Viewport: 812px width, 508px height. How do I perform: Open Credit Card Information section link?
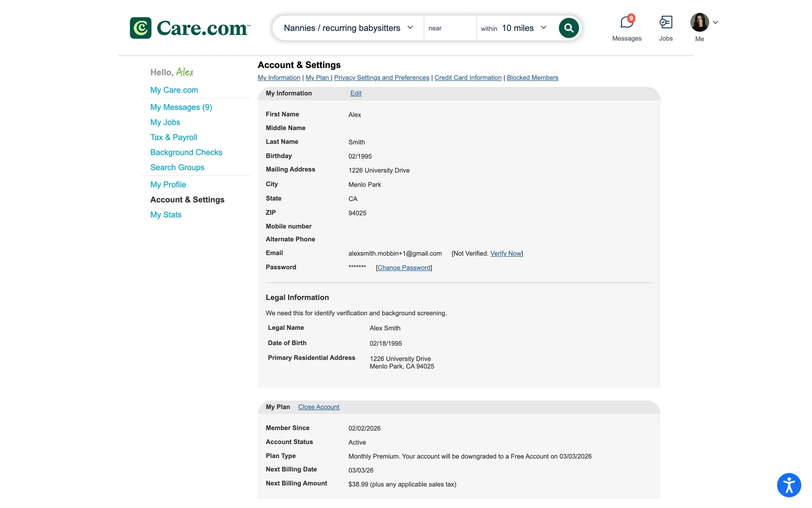click(468, 78)
